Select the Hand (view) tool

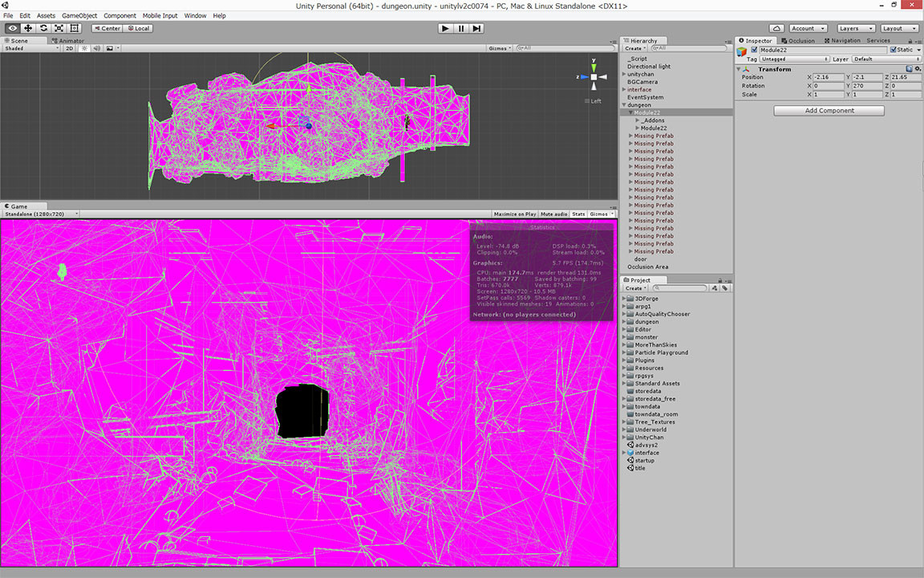(x=12, y=28)
